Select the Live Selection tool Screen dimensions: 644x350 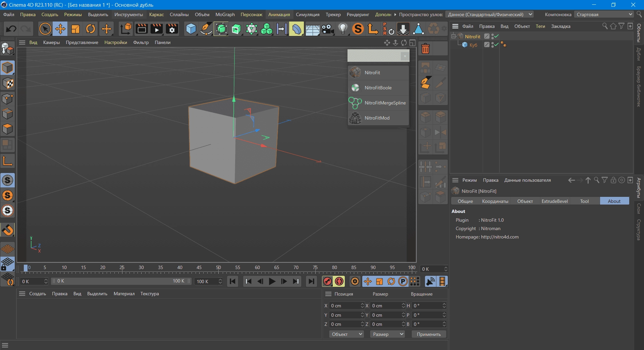click(x=45, y=29)
